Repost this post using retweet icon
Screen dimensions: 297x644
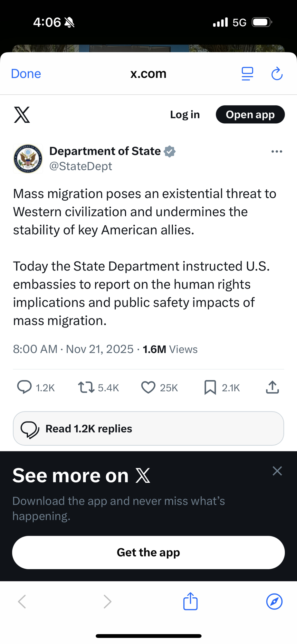(x=86, y=387)
